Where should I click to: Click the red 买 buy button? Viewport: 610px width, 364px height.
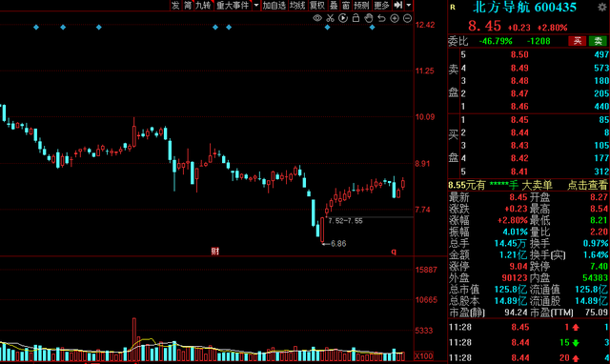pyautogui.click(x=578, y=41)
